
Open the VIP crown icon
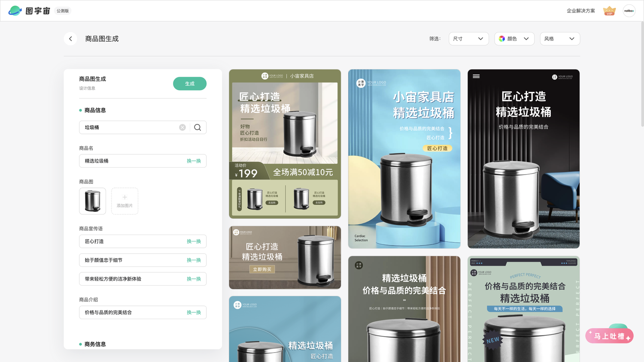tap(609, 11)
